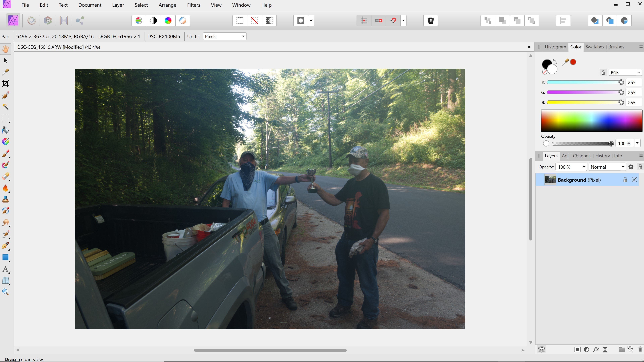Apply Auto Colors
This screenshot has width=644, height=362.
click(168, 20)
